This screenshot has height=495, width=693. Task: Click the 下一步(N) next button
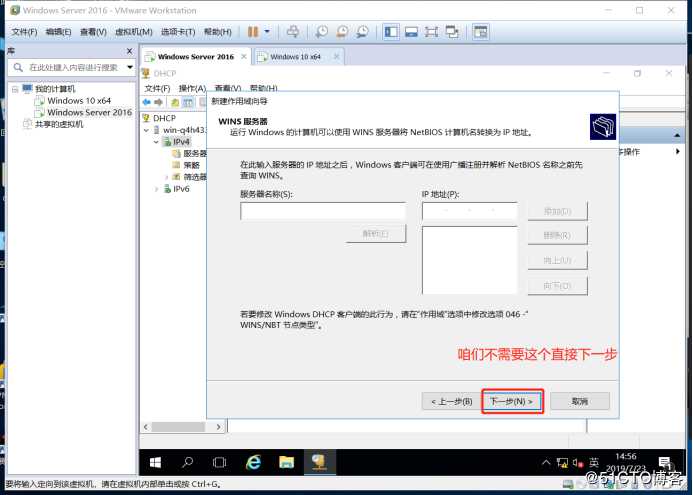coord(512,401)
